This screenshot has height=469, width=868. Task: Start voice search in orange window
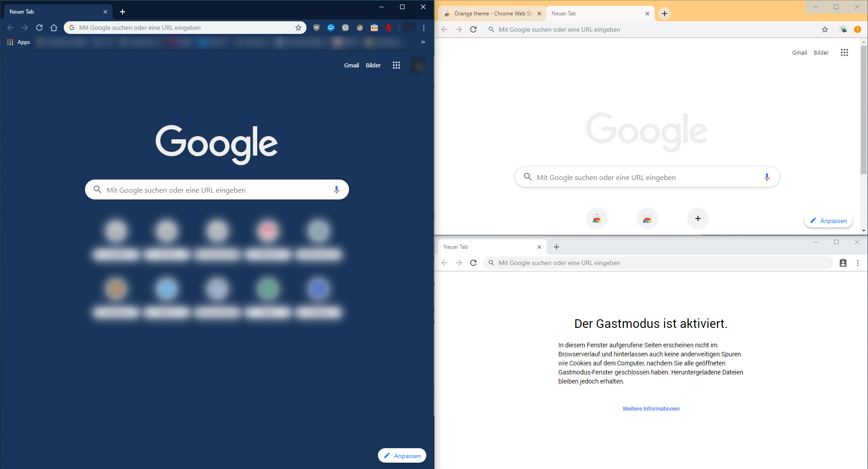click(767, 177)
